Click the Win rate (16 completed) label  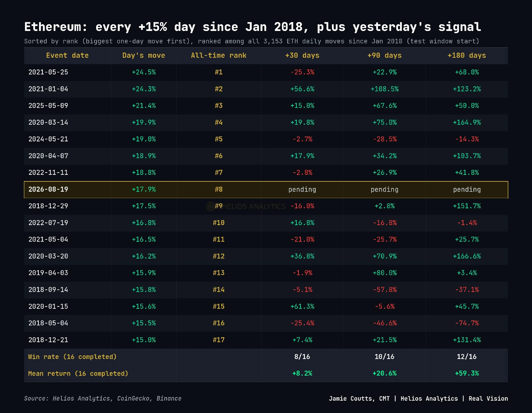click(72, 357)
